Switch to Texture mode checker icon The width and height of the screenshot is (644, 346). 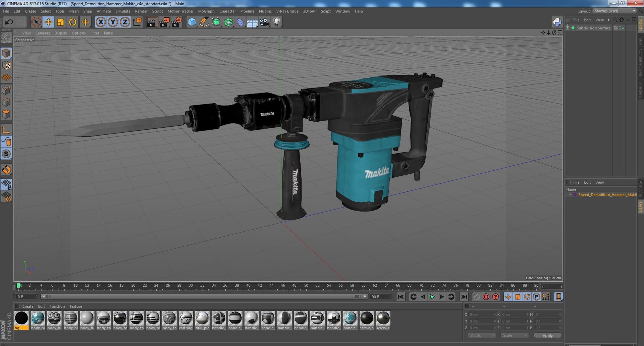(6, 65)
